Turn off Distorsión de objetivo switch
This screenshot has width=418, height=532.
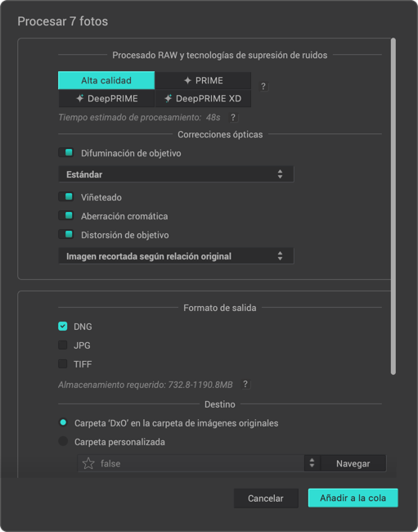point(65,234)
